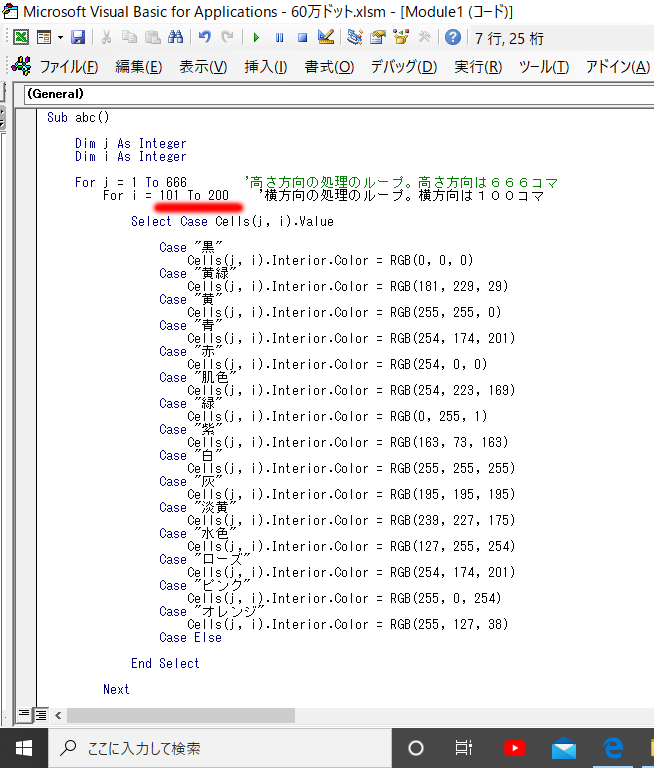Viewport: 654px width, 768px height.
Task: Click the horizontal scrollbar thumb
Action: click(x=181, y=715)
